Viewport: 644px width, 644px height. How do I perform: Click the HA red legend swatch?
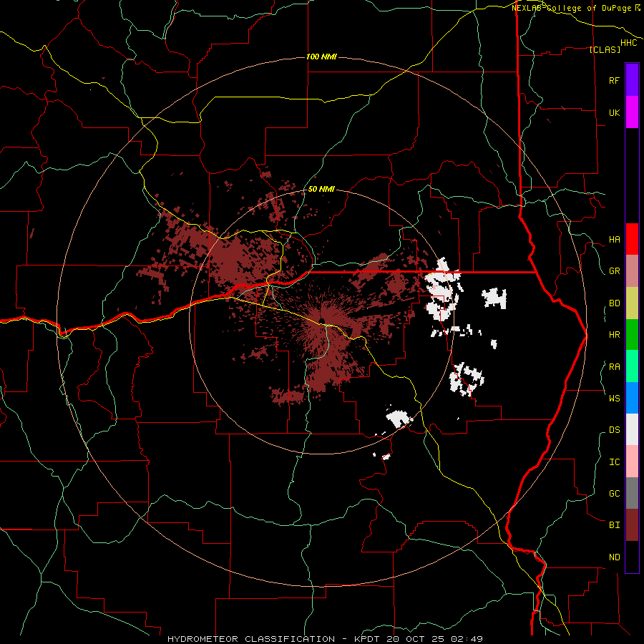pyautogui.click(x=632, y=239)
